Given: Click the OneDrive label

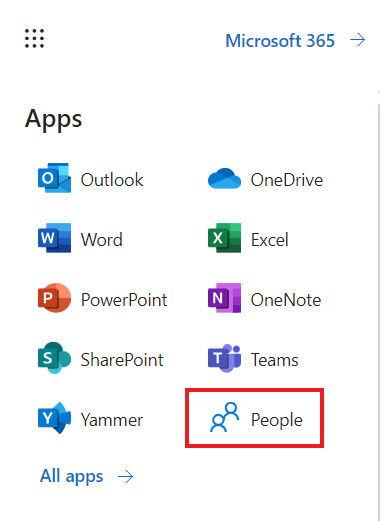Looking at the screenshot, I should coord(287,180).
